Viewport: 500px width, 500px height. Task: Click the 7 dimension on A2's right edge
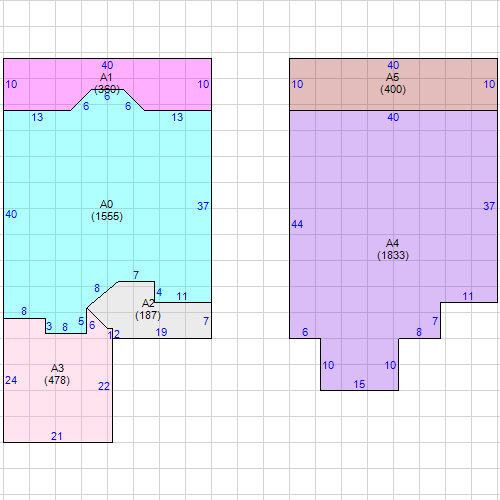coord(206,321)
